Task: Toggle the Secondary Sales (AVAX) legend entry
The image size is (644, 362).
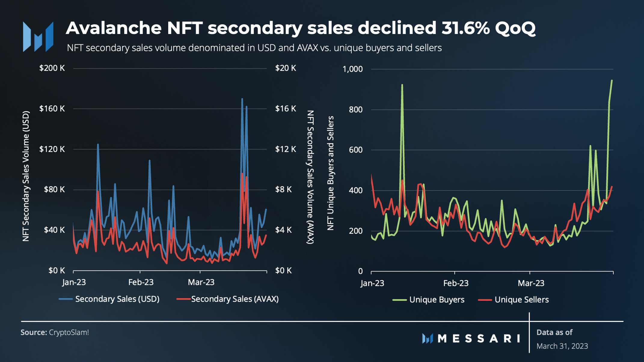Action: click(x=228, y=299)
